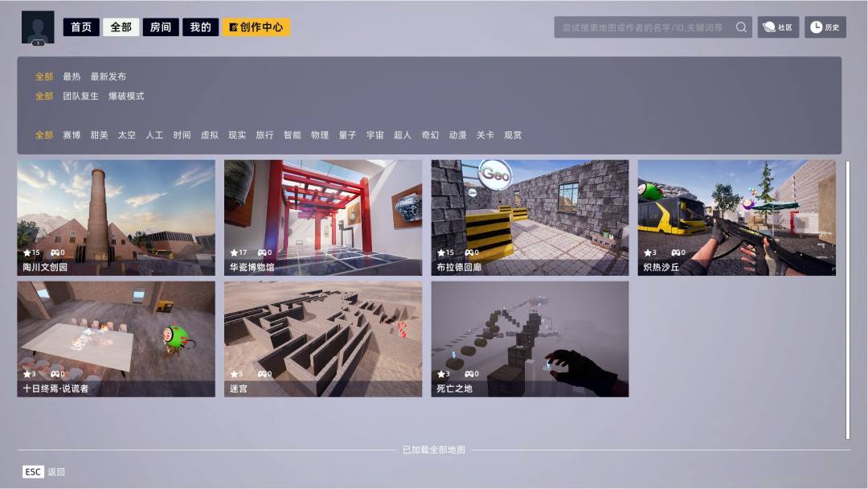Click the vertical scrollbar on right
Viewport: 868px width, 489px height.
click(848, 300)
